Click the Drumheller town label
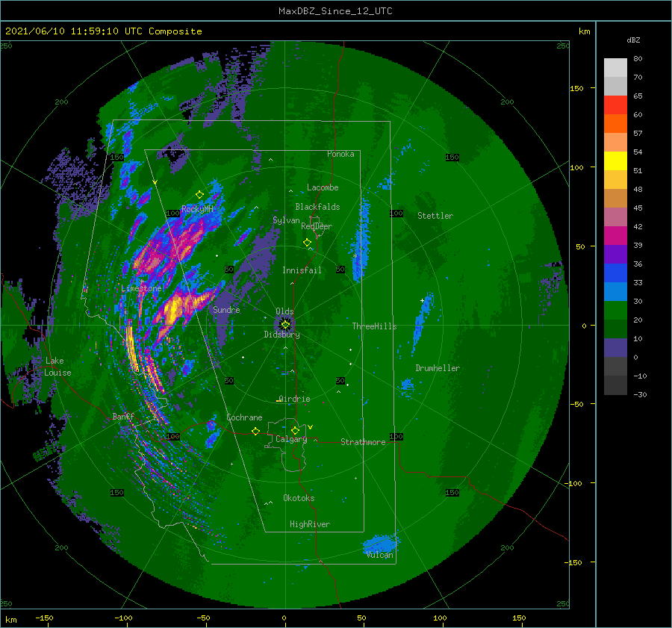672x628 pixels. (x=438, y=368)
